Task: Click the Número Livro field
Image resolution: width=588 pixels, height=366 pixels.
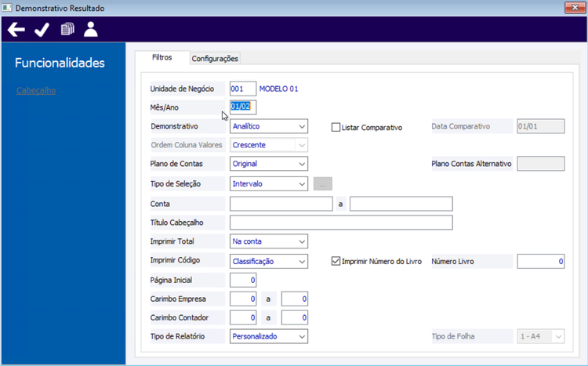Action: click(540, 262)
